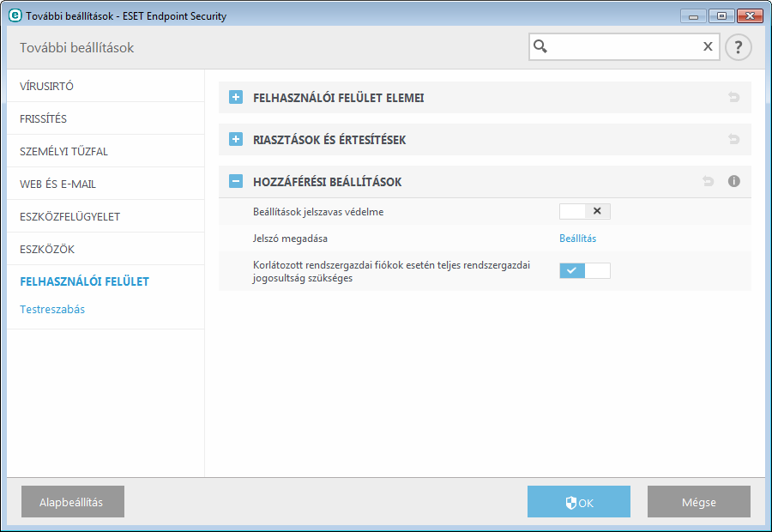Viewport: 772px width, 532px height.
Task: Click the ESET logo in title bar
Action: [15, 15]
